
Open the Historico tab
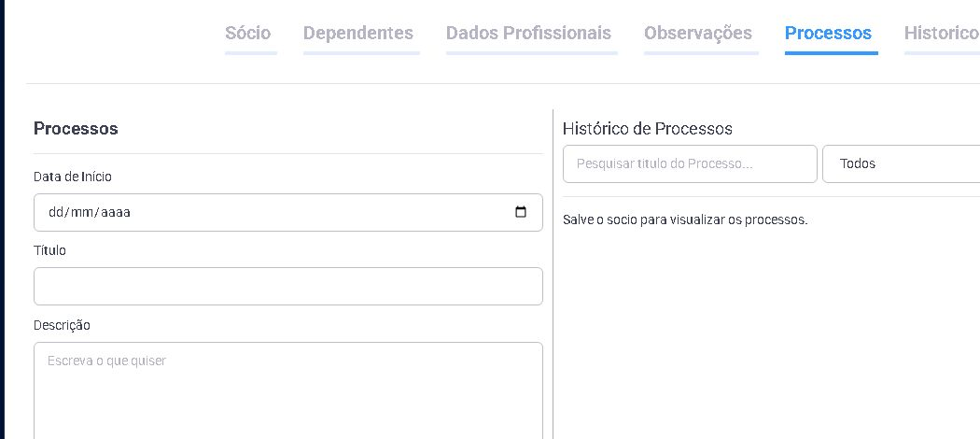coord(941,33)
